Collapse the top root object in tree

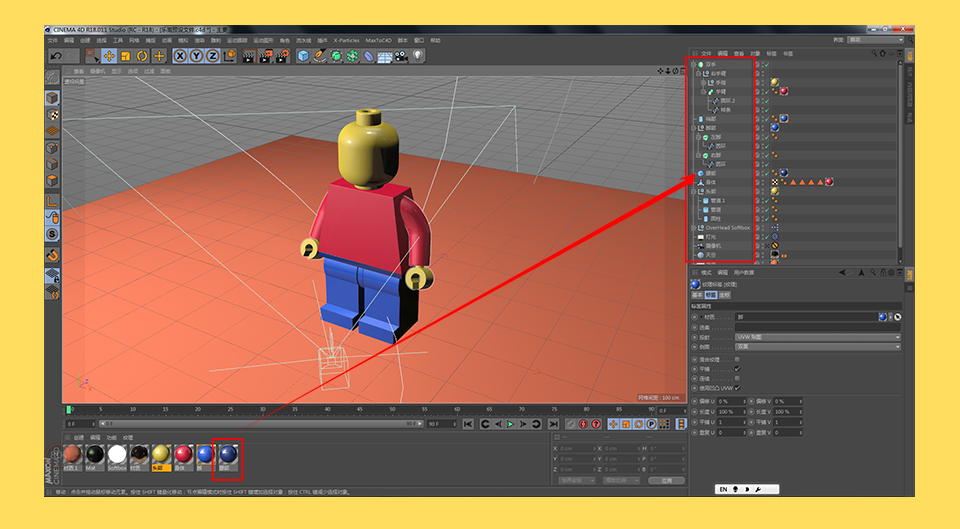[x=694, y=64]
